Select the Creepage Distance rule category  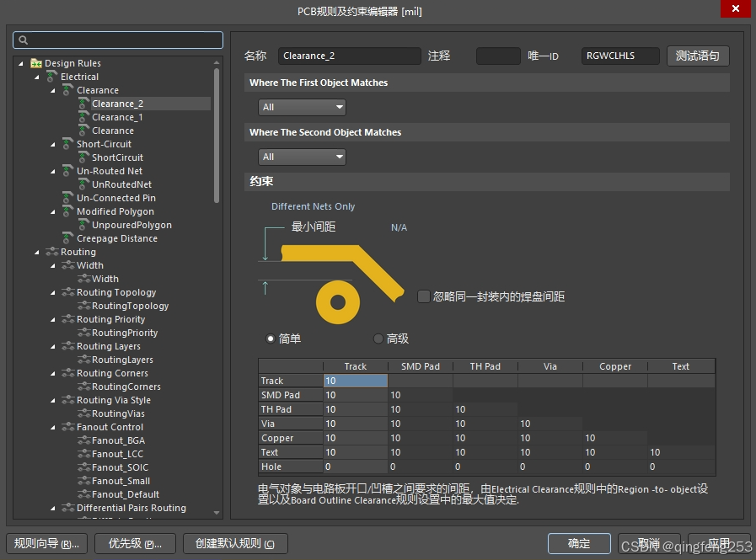click(x=116, y=238)
